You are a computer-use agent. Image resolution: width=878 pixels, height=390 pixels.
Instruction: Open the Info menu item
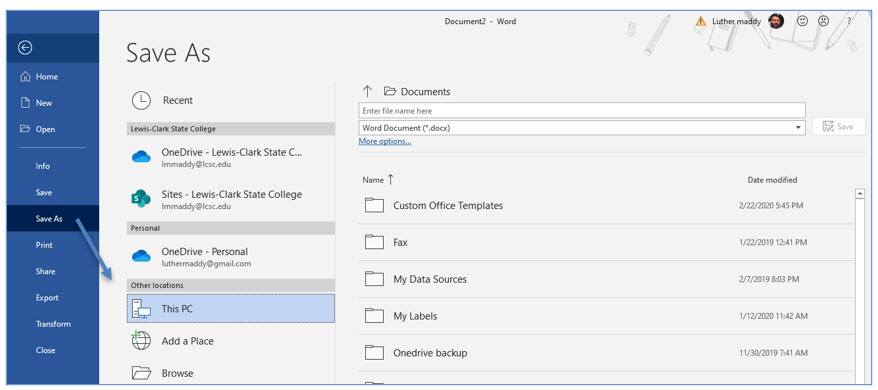(x=43, y=166)
